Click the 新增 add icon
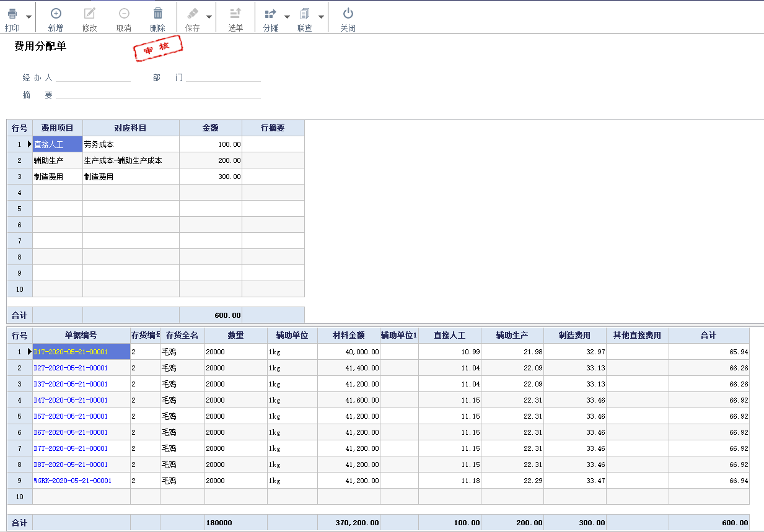 click(56, 14)
